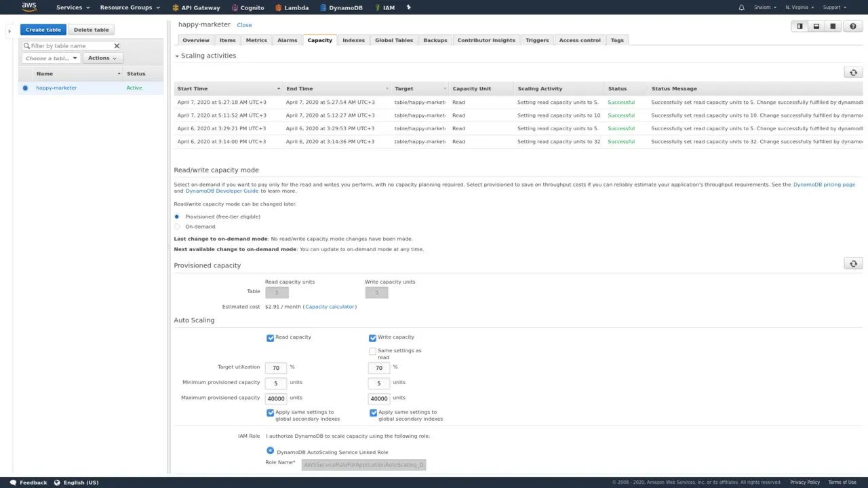The width and height of the screenshot is (868, 488).
Task: Click the pin shortcuts icon
Action: (408, 7)
